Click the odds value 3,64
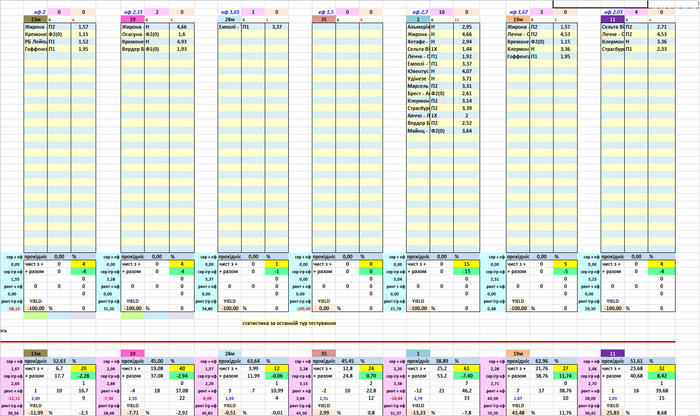 point(467,131)
